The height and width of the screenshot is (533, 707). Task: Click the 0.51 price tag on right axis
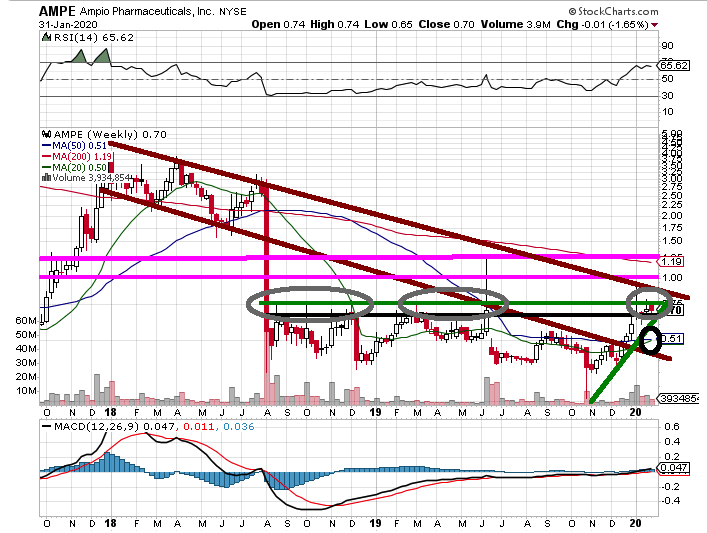(672, 339)
